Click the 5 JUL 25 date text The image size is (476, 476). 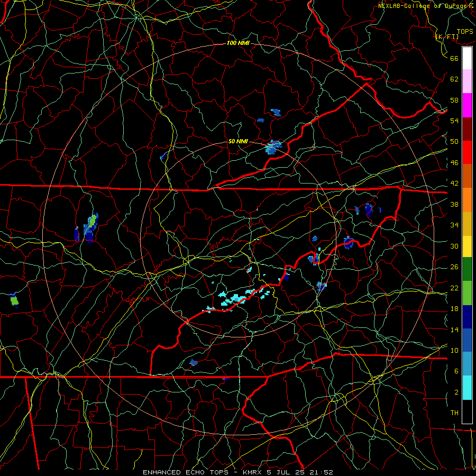click(x=287, y=472)
